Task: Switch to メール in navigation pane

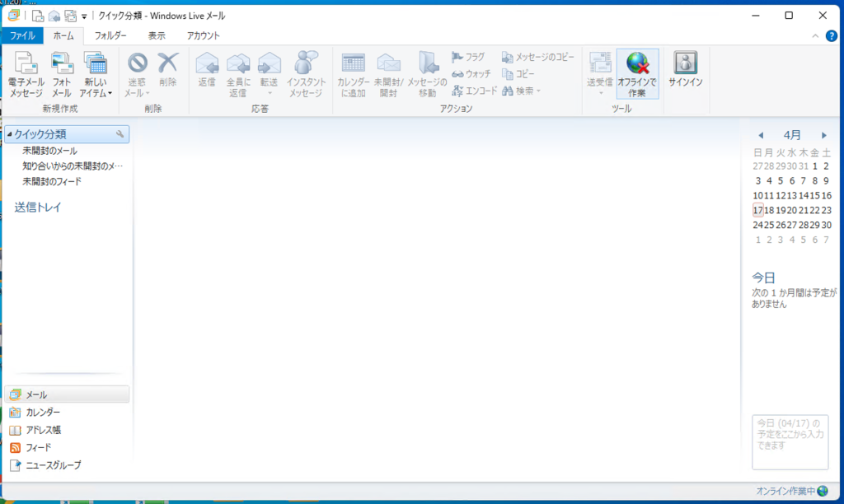Action: [67, 394]
